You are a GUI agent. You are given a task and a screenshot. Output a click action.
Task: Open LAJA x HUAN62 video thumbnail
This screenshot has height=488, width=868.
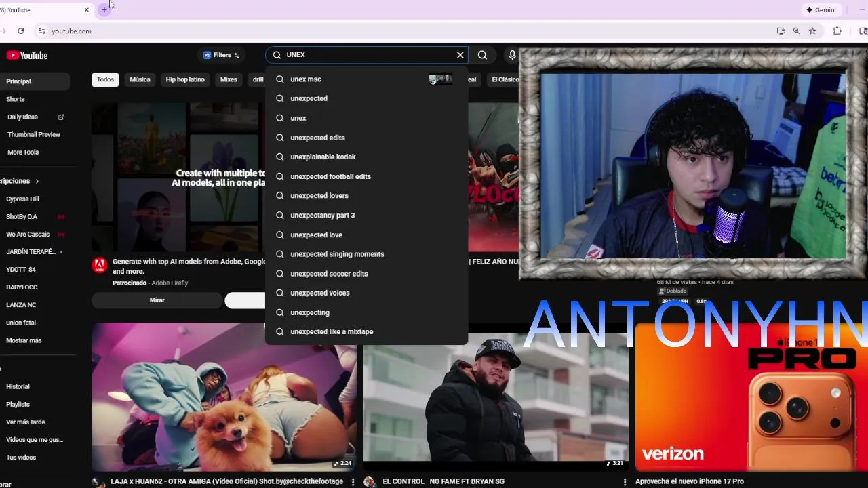click(224, 396)
